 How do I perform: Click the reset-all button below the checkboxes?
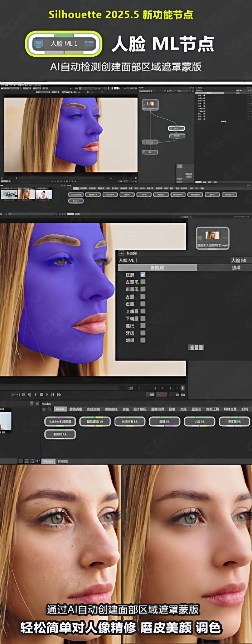pyautogui.click(x=196, y=347)
